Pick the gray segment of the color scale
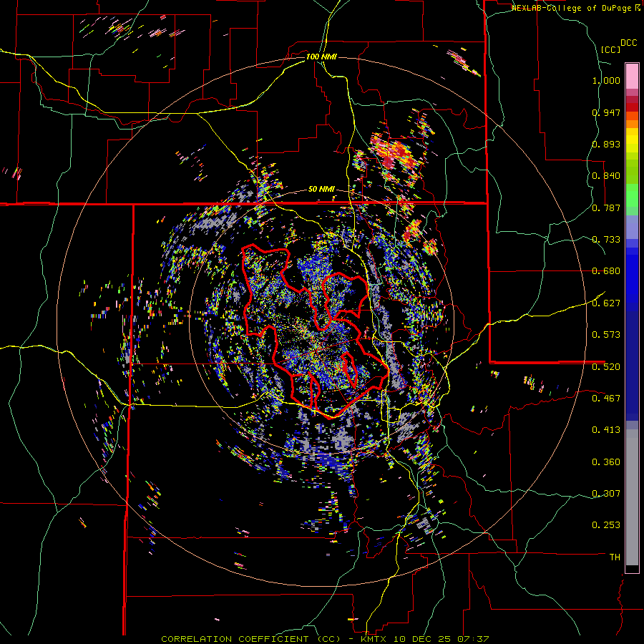Screen dimensions: 644x644 click(632, 497)
